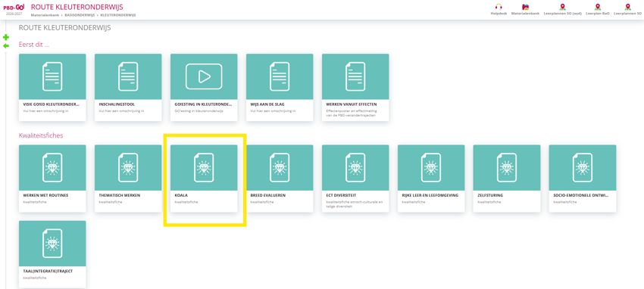The width and height of the screenshot is (644, 289).
Task: Open the 'TAAL(INTEGRATIE)TRAJECT' card title
Action: pos(48,271)
